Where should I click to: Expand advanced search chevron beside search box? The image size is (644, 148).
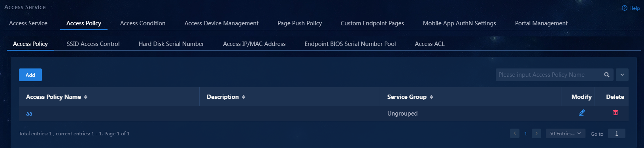click(x=622, y=75)
